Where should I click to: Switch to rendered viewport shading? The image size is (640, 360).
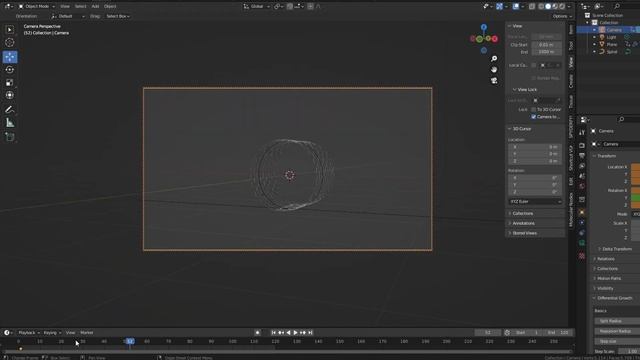tap(562, 7)
